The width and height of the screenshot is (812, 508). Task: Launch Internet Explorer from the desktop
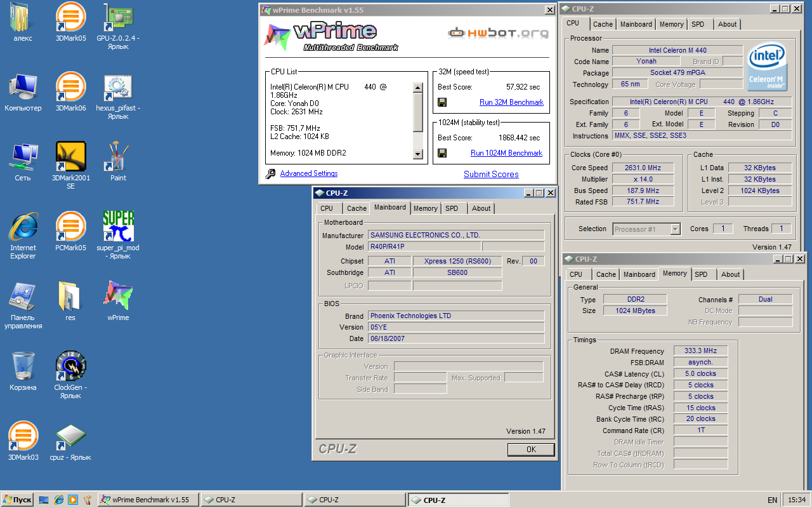pyautogui.click(x=23, y=227)
